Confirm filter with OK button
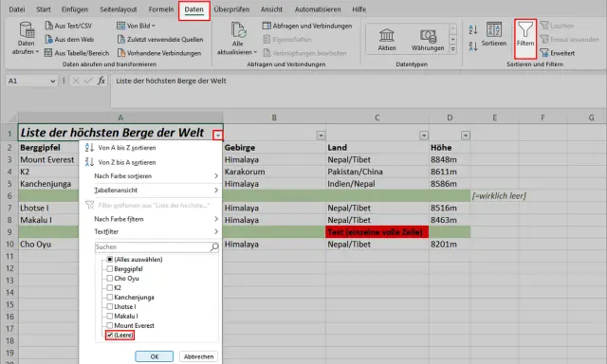Viewport: 607px width, 364px height. click(154, 356)
